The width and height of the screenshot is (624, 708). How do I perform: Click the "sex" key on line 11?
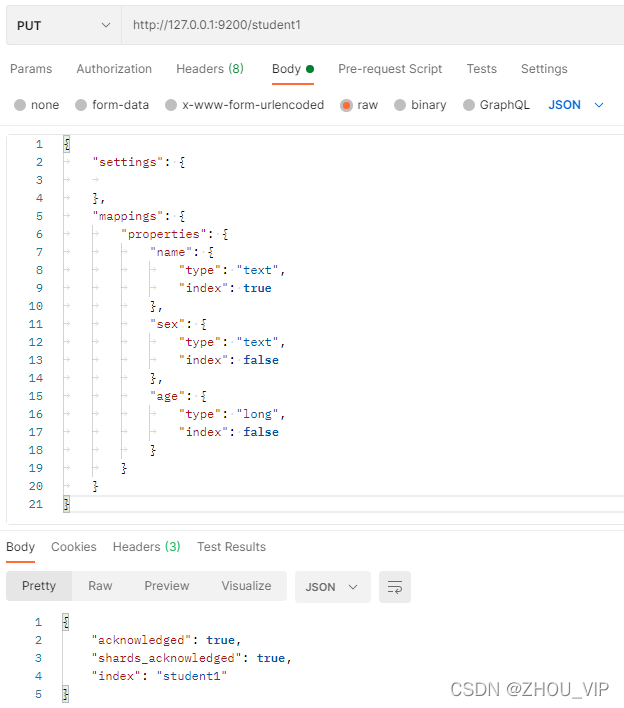tap(167, 324)
